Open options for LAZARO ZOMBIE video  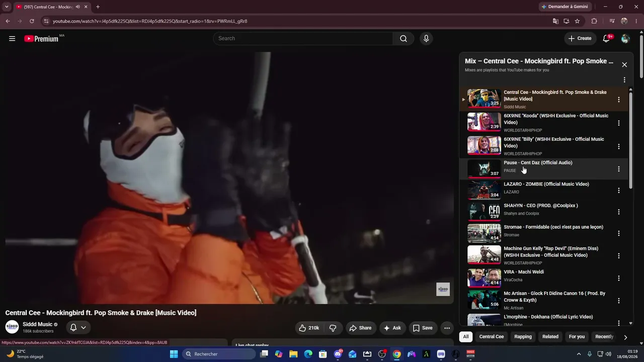pos(619,191)
